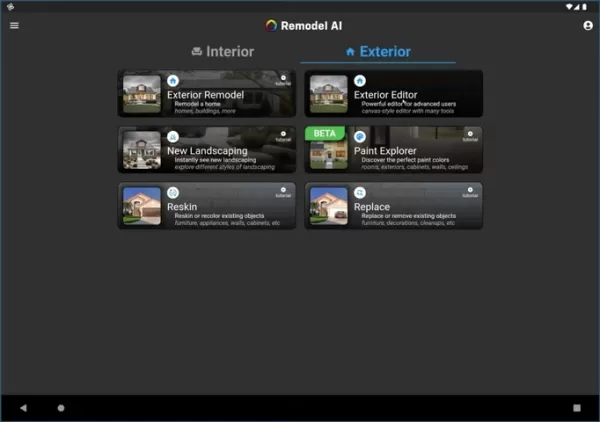Click 'Powerful editor for advanced users' text
600x422 pixels.
point(409,104)
